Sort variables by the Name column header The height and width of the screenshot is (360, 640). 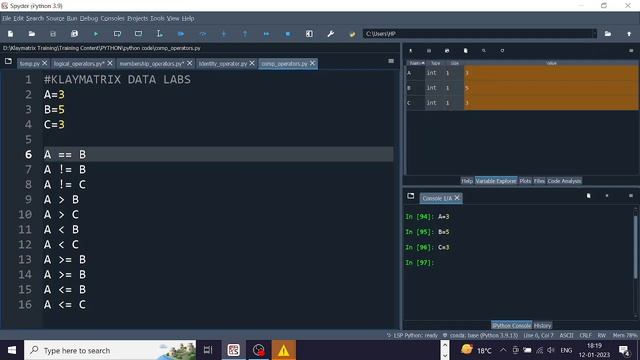click(416, 63)
